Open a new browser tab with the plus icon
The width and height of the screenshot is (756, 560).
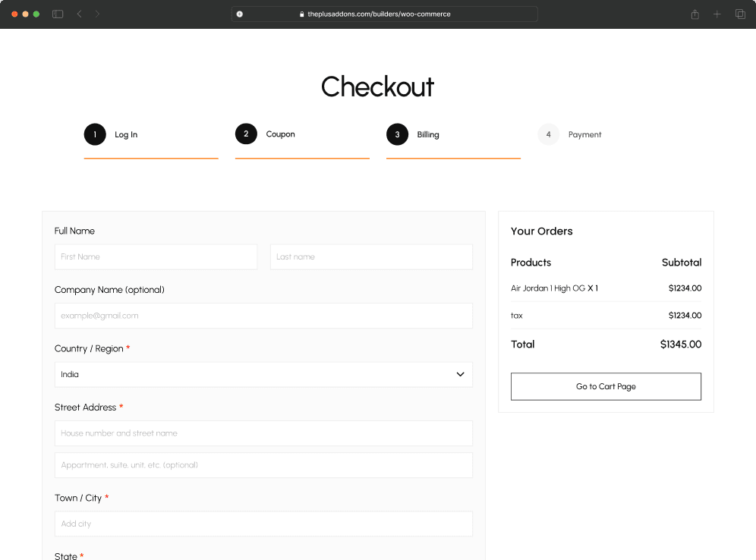717,14
